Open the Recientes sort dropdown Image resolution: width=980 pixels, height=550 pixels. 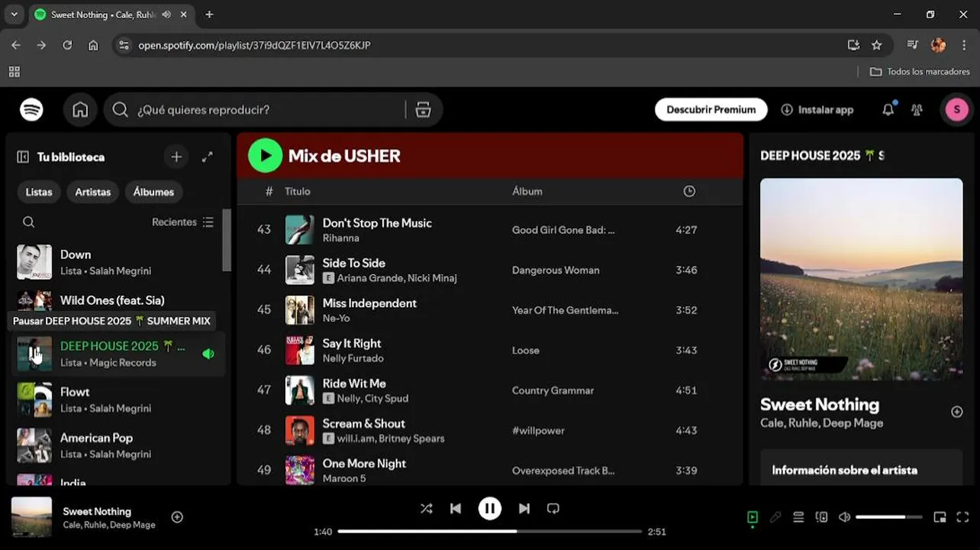point(182,222)
